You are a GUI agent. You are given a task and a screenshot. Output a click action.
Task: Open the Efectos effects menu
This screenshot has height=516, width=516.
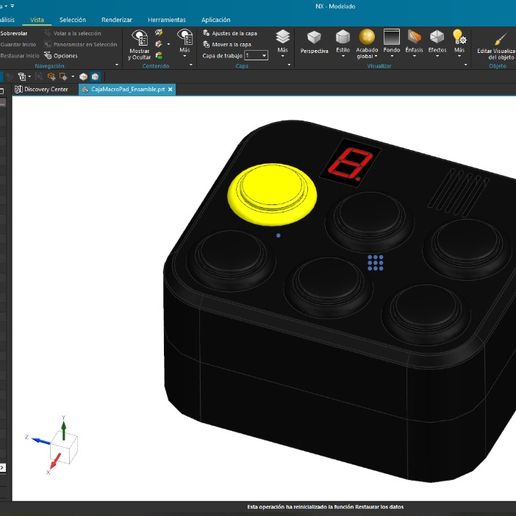point(437,43)
